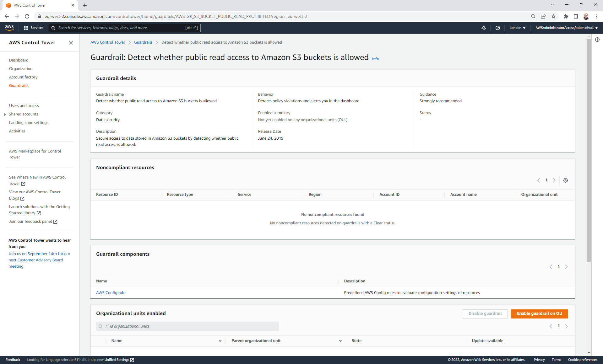Close the AWS Control Tower side navigation
Viewport: 603px width, 364px height.
[x=71, y=43]
